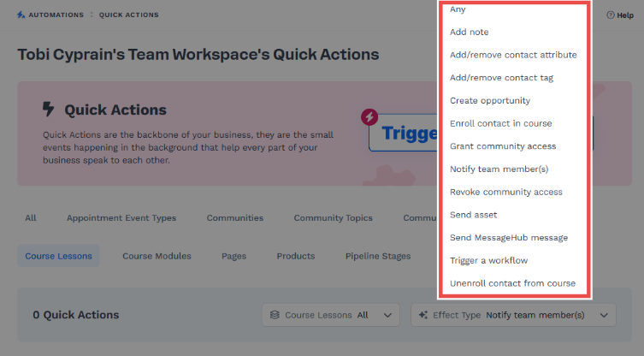Click the red circular lightning badge icon
Viewport: 644px width, 356px height.
369,117
